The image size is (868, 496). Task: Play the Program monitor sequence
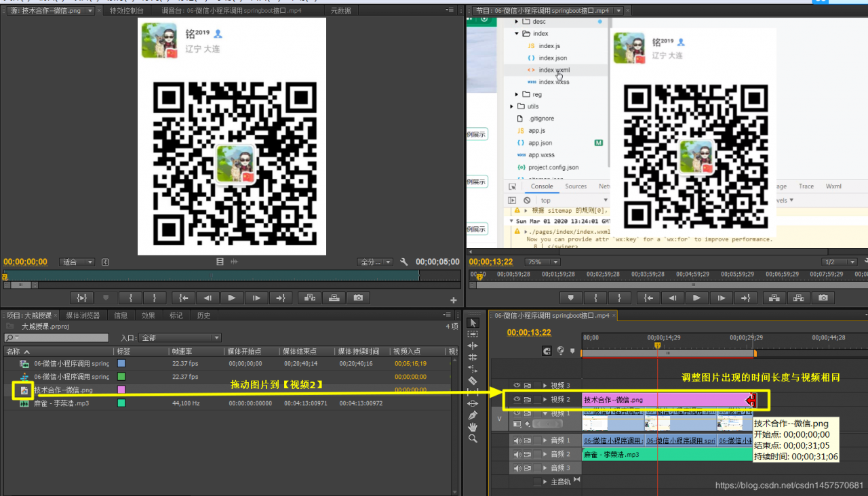(696, 297)
